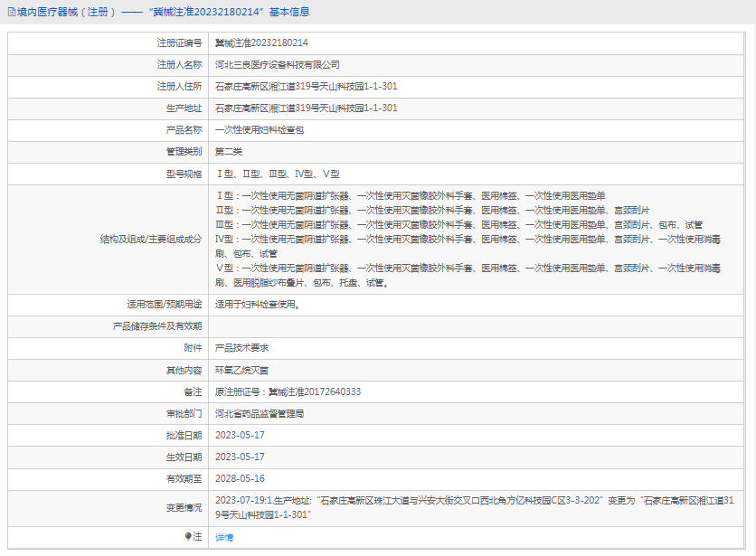Viewport: 756px width, 556px height.
Task: Click the 注册人住所 label
Action: click(x=179, y=86)
